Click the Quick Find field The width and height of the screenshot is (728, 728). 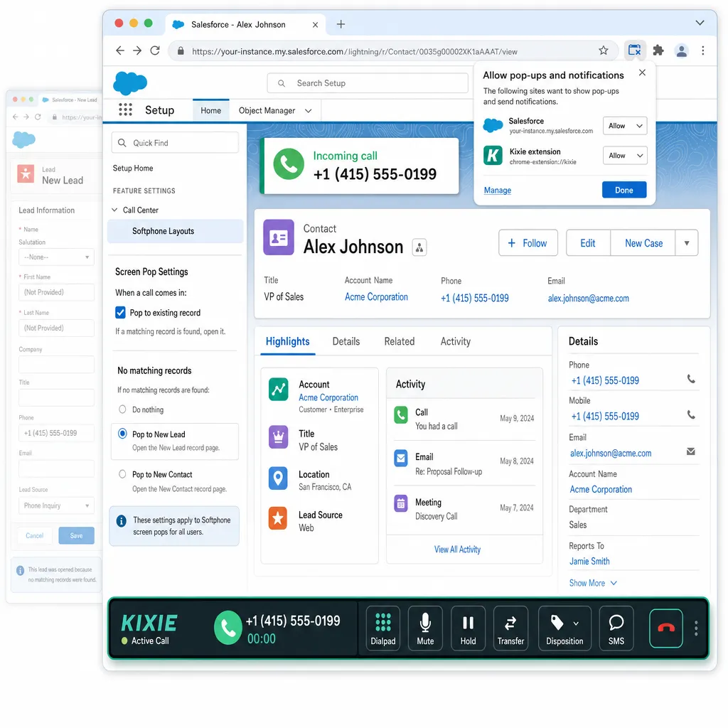tap(175, 142)
